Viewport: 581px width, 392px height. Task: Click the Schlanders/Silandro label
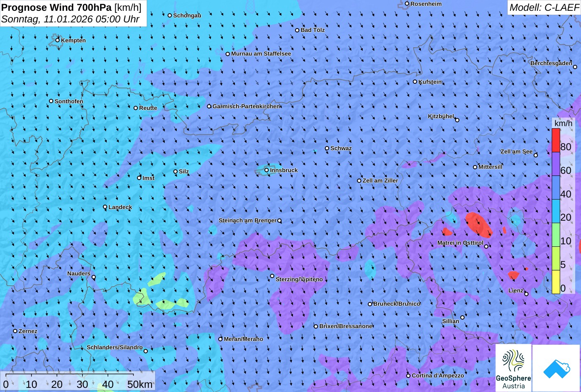point(115,347)
